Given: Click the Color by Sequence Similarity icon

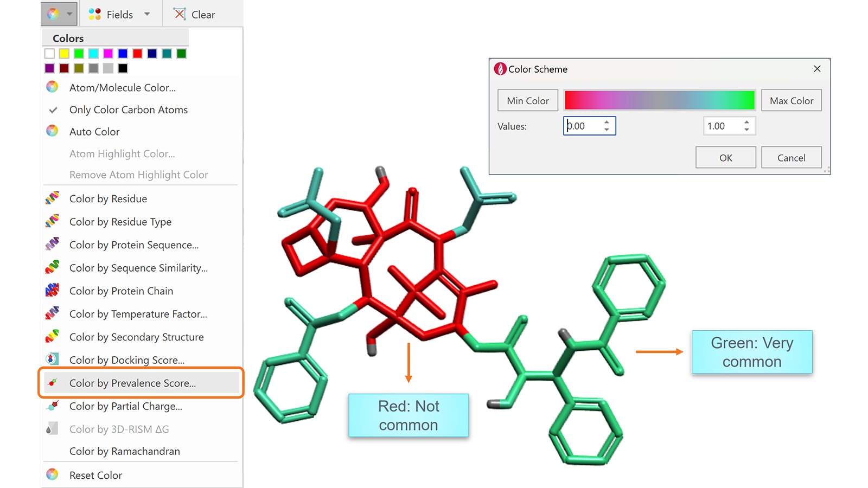Looking at the screenshot, I should tap(52, 267).
